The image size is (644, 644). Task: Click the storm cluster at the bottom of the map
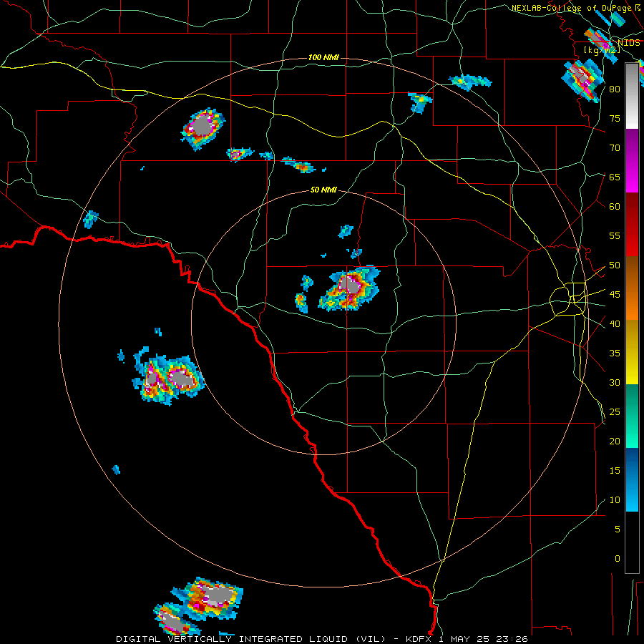198,606
